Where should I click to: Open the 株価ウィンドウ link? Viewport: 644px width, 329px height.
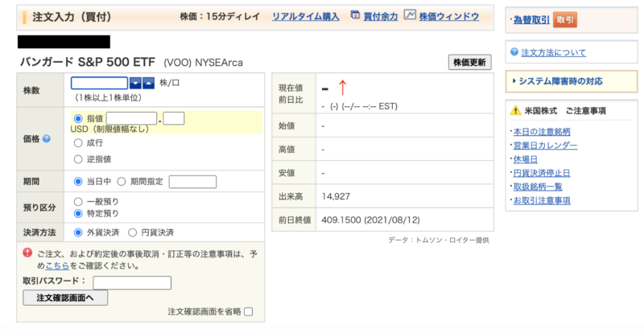tap(449, 17)
